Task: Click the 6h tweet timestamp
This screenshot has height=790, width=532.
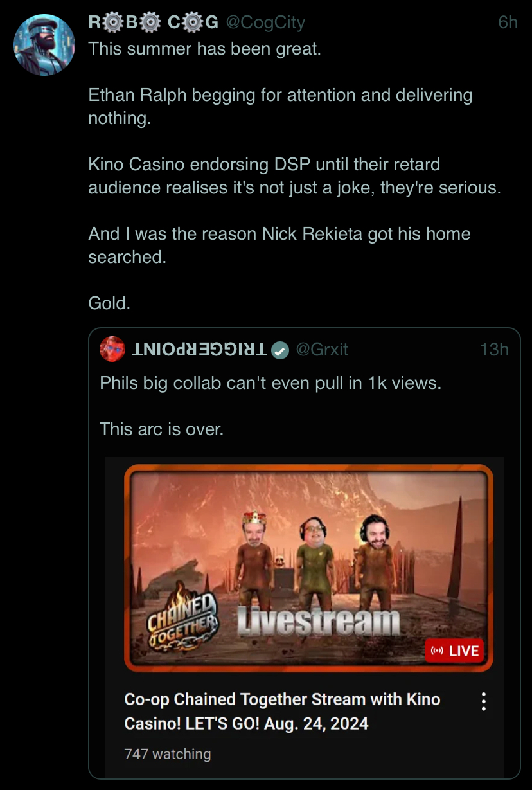Action: pyautogui.click(x=508, y=22)
